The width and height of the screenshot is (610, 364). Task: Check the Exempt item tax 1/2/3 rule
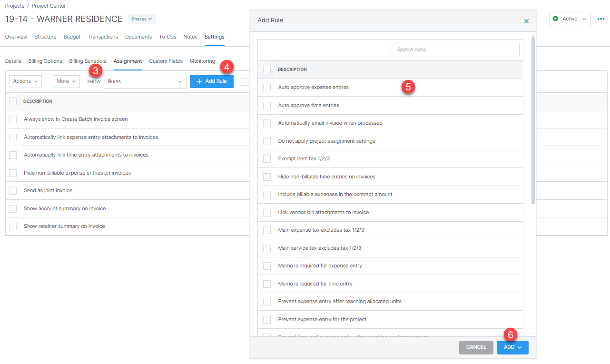click(x=266, y=158)
